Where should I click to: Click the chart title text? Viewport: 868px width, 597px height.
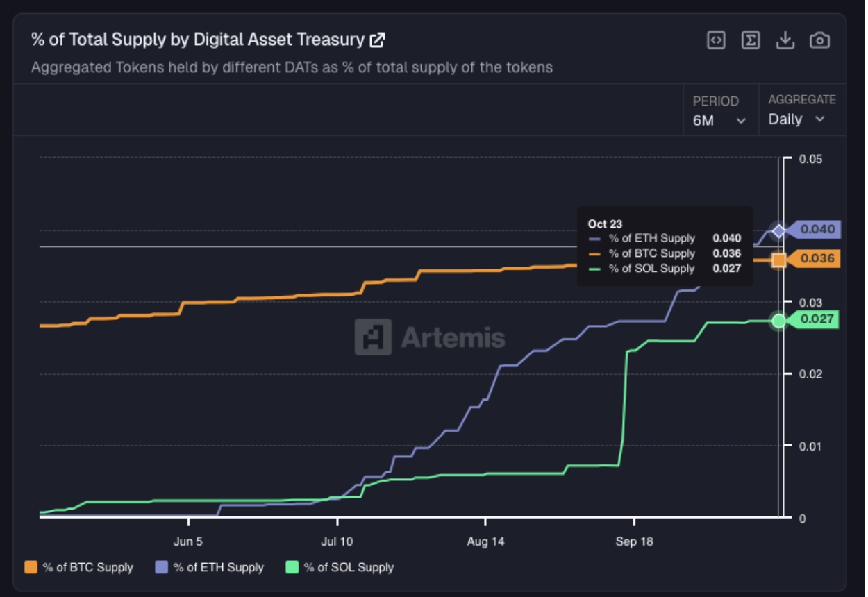click(197, 40)
